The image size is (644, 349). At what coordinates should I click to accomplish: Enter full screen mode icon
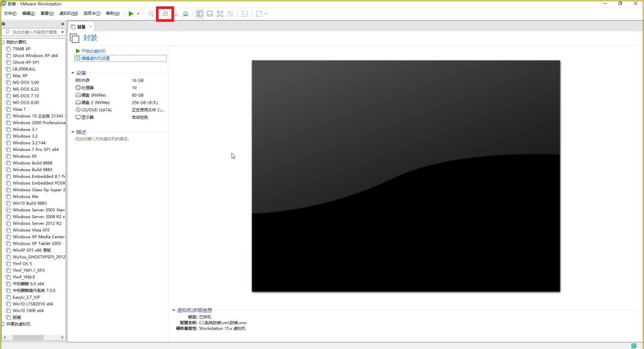[x=220, y=13]
